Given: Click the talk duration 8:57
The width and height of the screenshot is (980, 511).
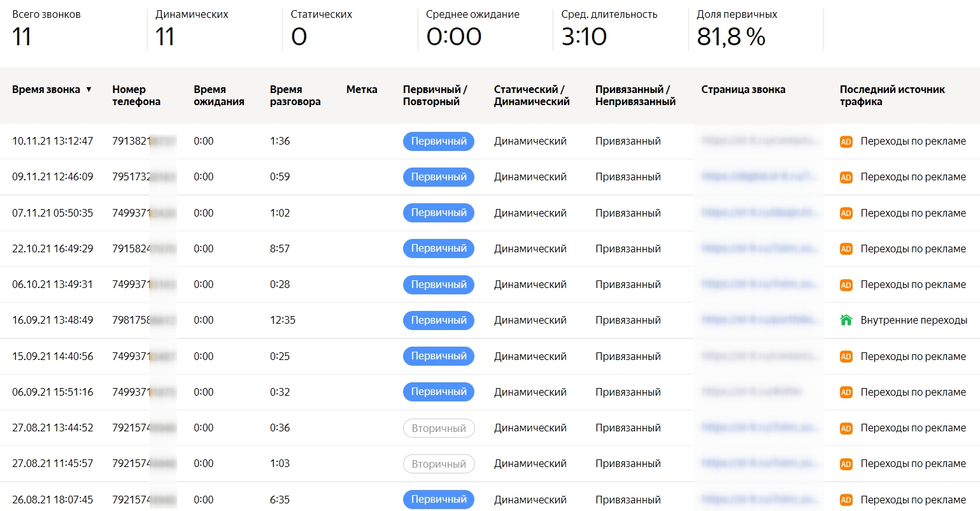Looking at the screenshot, I should [280, 248].
